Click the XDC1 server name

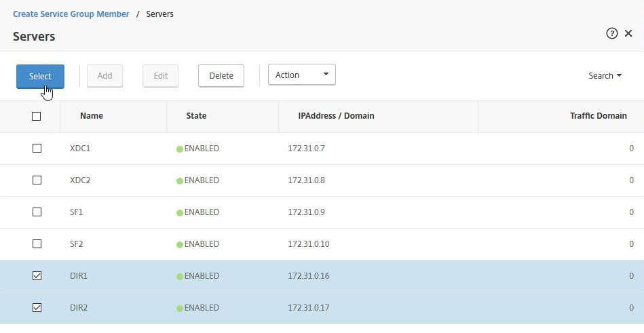coord(80,149)
